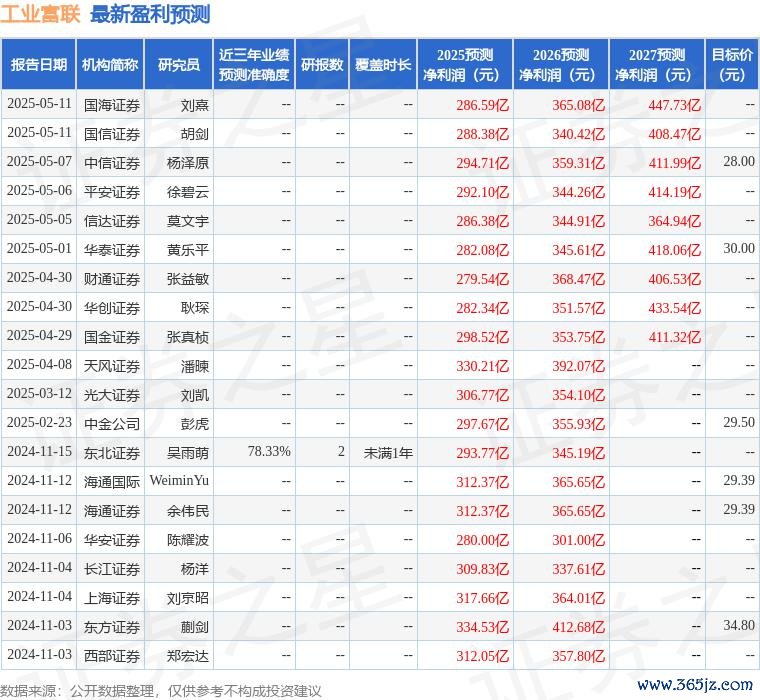Screen dimensions: 760x700
Task: Click researcher name 吴雨萌
Action: [x=188, y=453]
